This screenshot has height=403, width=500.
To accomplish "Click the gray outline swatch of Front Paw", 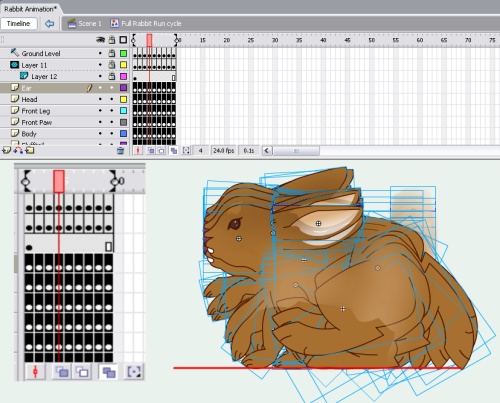I will [x=123, y=122].
